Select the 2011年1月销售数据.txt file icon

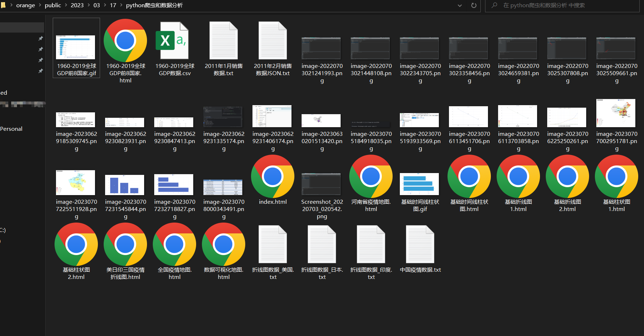224,40
